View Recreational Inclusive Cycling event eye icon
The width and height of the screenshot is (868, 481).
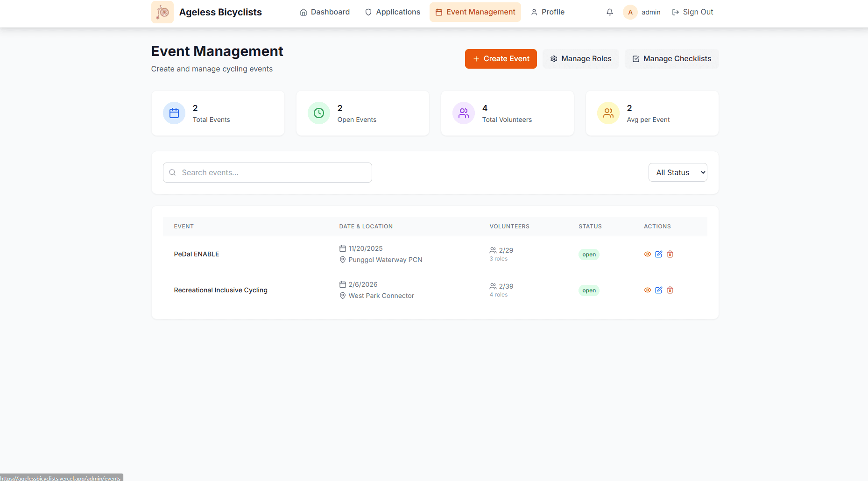point(648,290)
